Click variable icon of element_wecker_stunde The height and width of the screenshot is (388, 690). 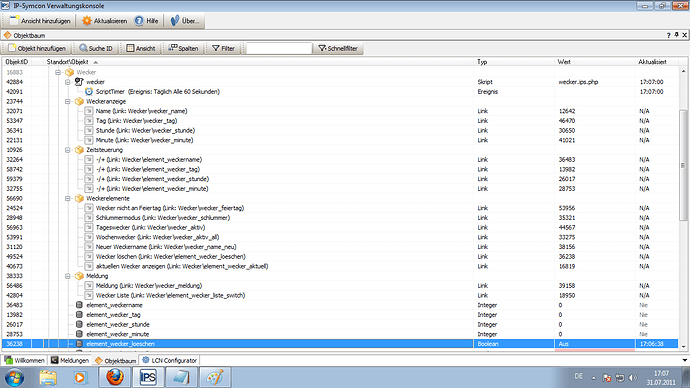click(x=79, y=324)
